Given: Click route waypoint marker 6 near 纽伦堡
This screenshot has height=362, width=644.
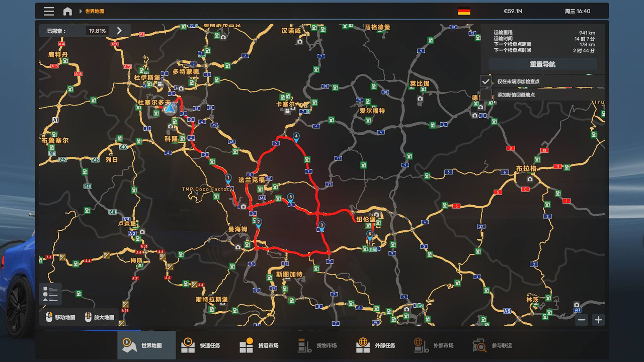Looking at the screenshot, I should pos(370,236).
